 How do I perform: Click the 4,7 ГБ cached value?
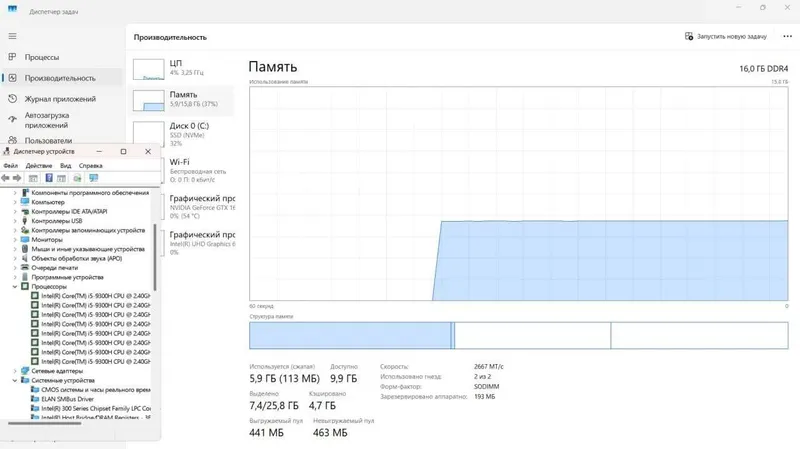(322, 406)
